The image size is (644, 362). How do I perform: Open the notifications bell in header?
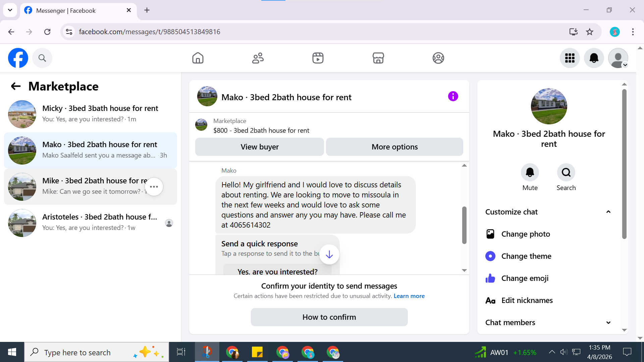click(x=594, y=58)
